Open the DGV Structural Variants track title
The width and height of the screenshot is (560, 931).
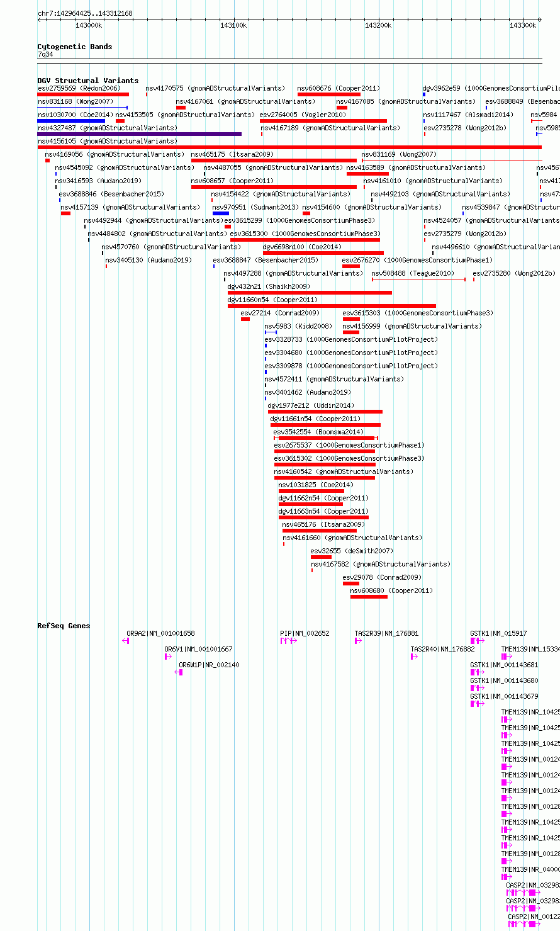click(88, 81)
